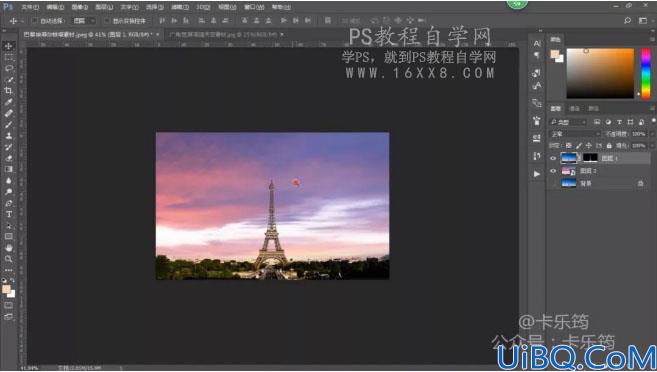Screen dimensions: 657x372
Task: Toggle Quick Mask mode icon
Action: [8, 305]
